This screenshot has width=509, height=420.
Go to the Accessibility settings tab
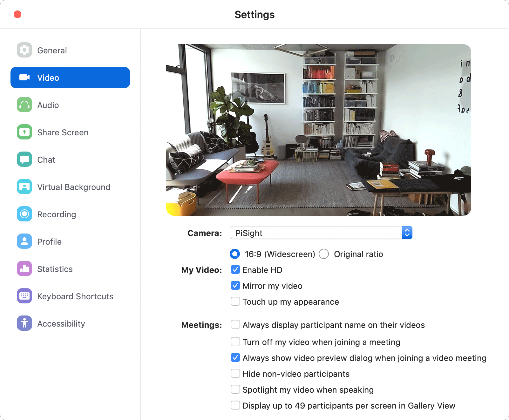click(70, 323)
